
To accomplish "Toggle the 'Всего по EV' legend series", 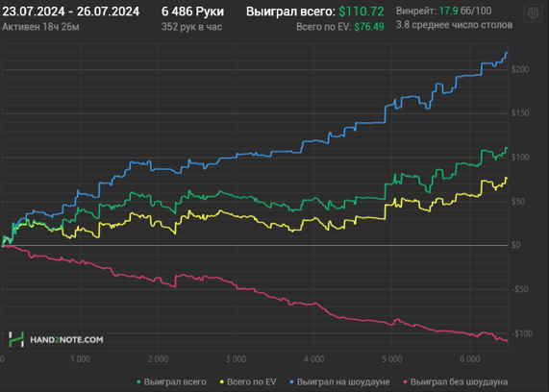I will click(248, 381).
